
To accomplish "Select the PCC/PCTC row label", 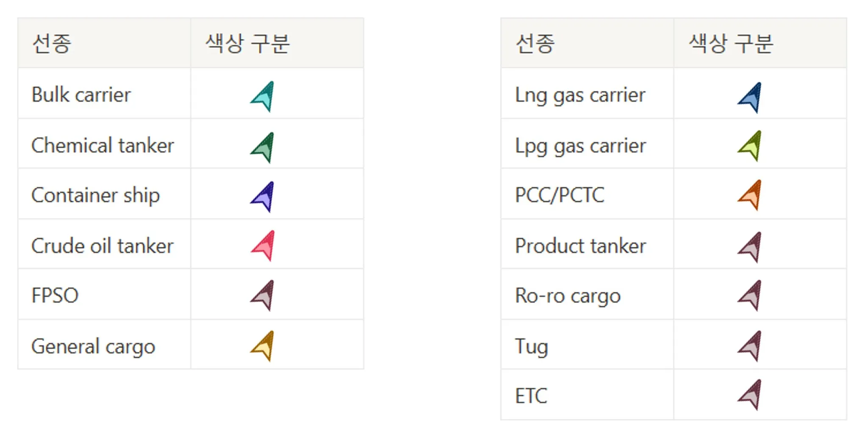I will click(x=560, y=196).
